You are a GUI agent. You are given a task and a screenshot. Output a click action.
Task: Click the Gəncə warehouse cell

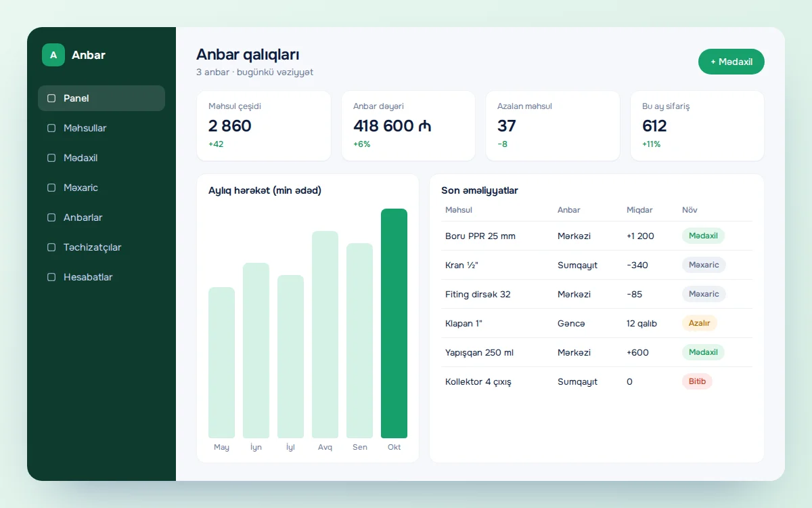(571, 323)
